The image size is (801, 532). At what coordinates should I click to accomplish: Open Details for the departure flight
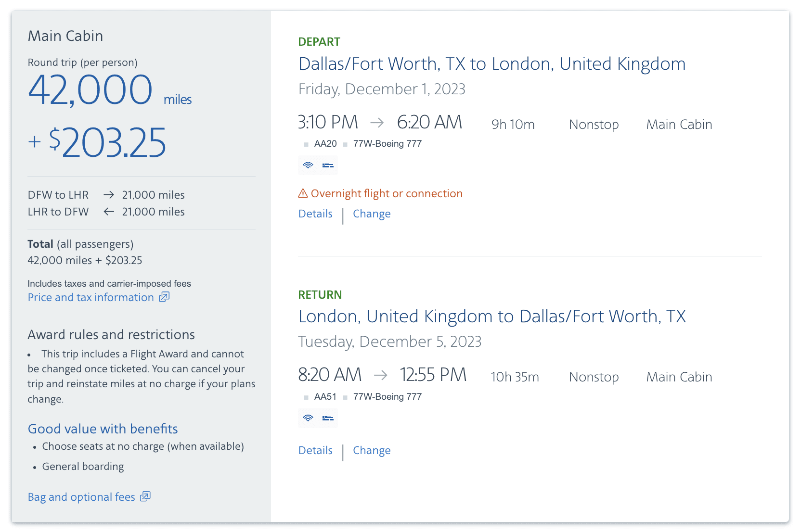pos(315,214)
